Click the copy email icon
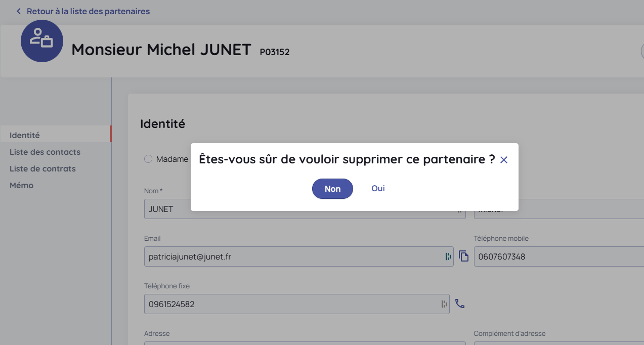The image size is (644, 345). click(463, 256)
